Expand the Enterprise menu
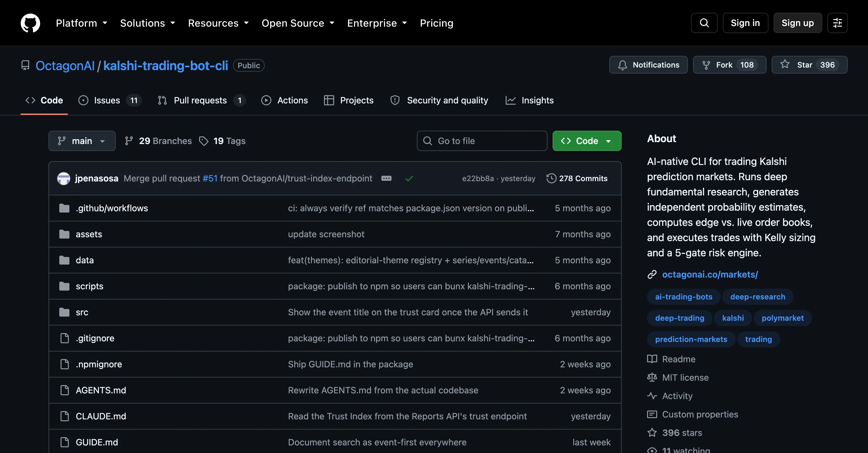Screen dimensions: 868x453 pos(377,23)
